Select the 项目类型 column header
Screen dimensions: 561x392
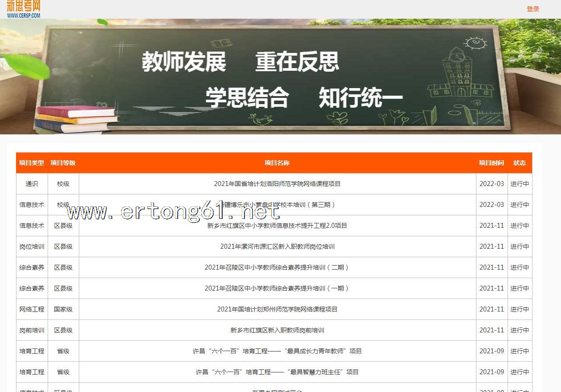click(32, 163)
